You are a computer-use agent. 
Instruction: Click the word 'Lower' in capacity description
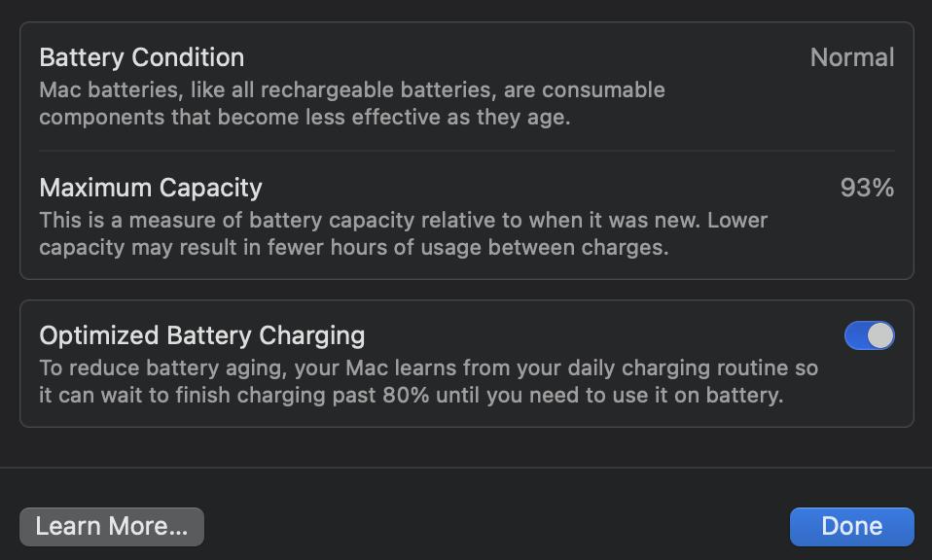tap(737, 221)
